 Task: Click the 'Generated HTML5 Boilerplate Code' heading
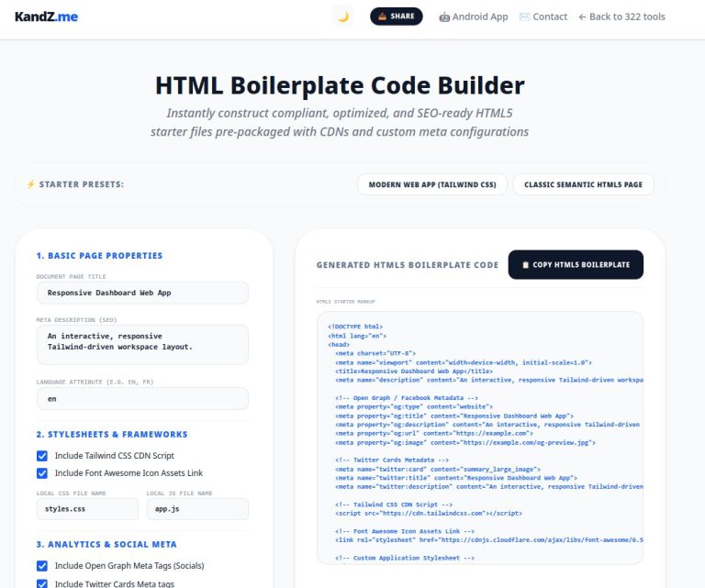(x=408, y=265)
